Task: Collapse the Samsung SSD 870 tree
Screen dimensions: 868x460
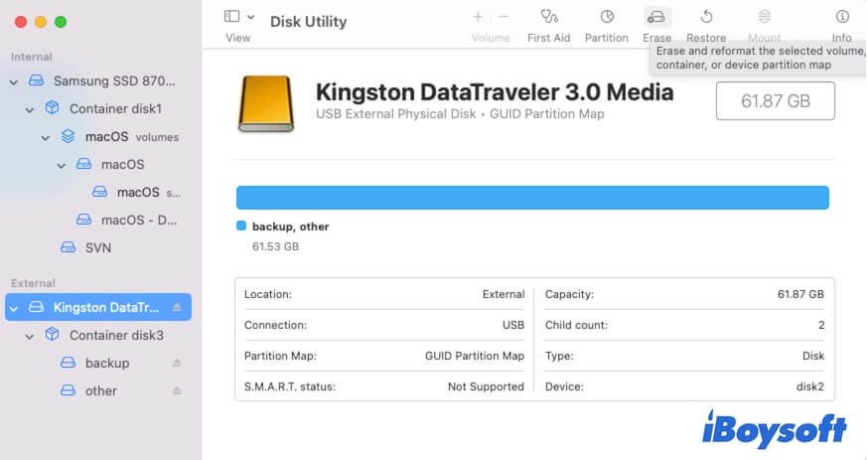Action: point(14,81)
